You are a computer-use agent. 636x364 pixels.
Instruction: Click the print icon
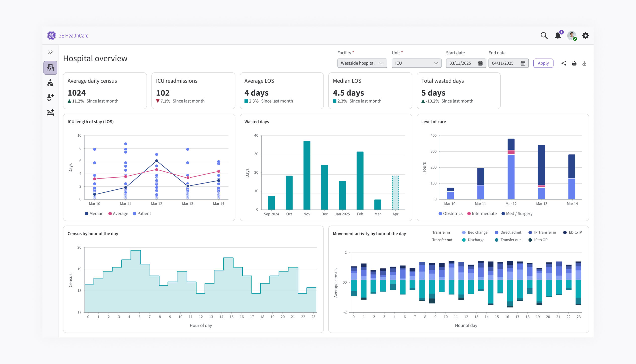pyautogui.click(x=574, y=63)
